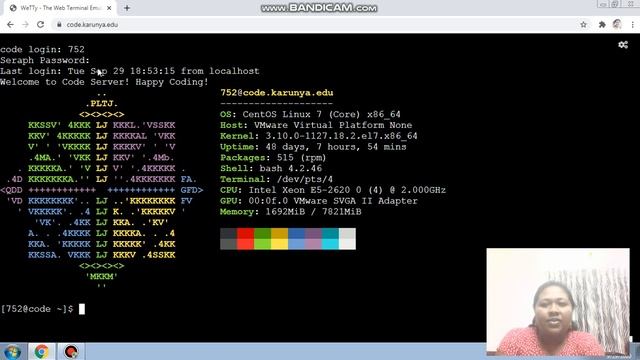Click the yellow color block
The image size is (640, 360).
pyautogui.click(x=280, y=239)
